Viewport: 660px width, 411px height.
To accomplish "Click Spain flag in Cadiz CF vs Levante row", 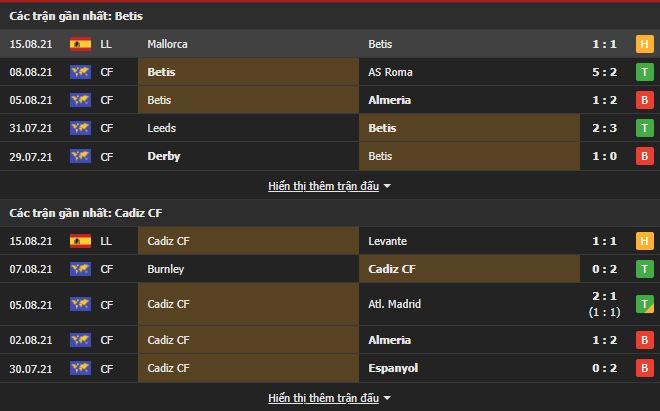I will tap(80, 241).
